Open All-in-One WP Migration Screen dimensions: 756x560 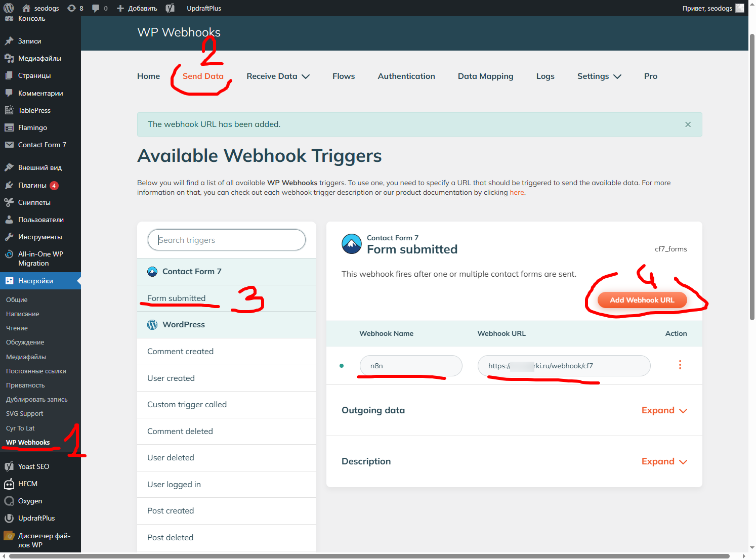(40, 259)
